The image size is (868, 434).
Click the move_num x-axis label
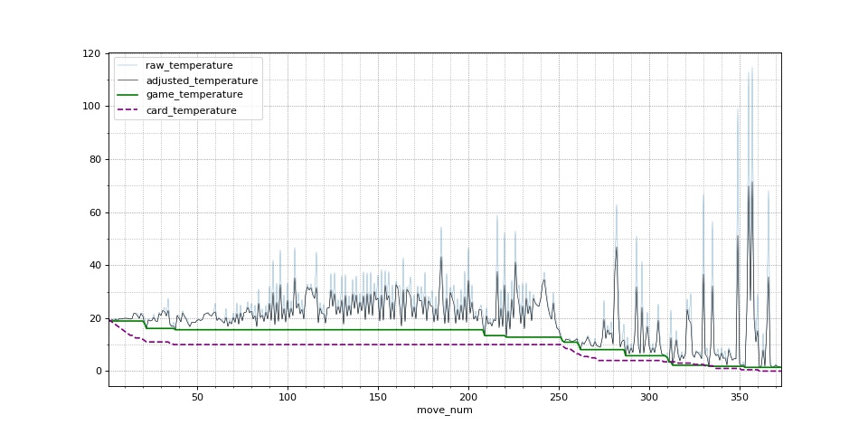pos(444,410)
